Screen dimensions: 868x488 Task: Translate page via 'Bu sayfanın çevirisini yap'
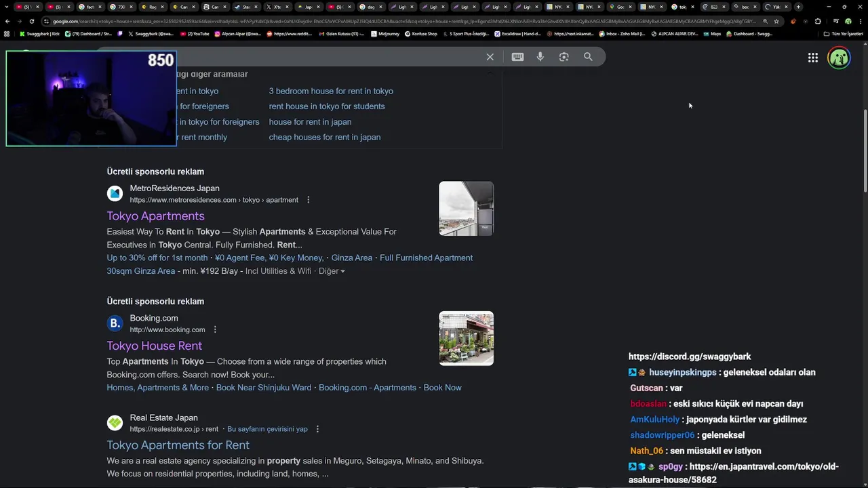[x=267, y=429]
